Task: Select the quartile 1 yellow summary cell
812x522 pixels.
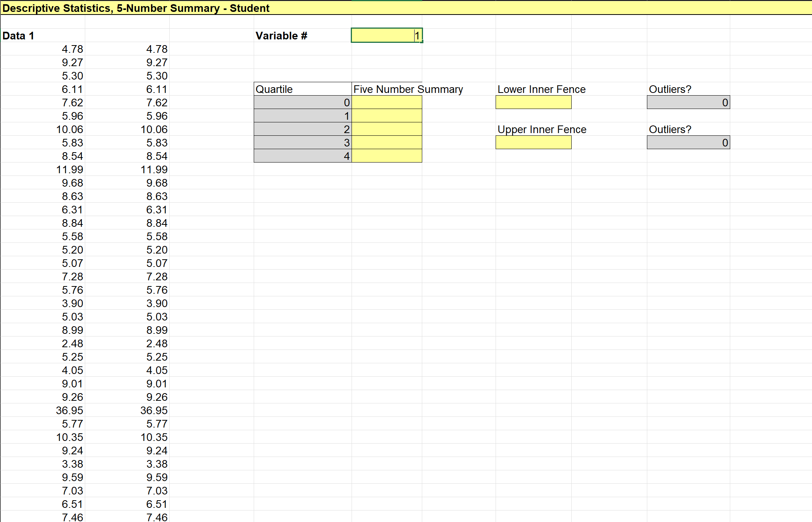Action: 386,116
